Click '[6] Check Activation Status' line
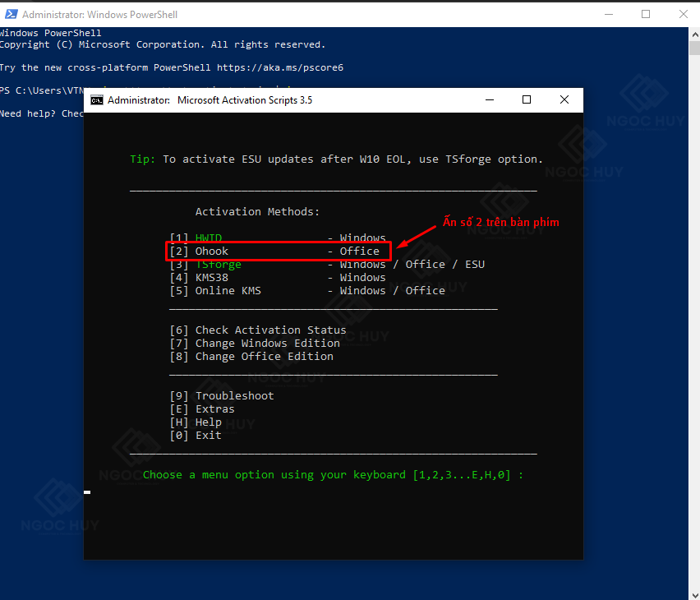The width and height of the screenshot is (700, 600). [x=258, y=330]
